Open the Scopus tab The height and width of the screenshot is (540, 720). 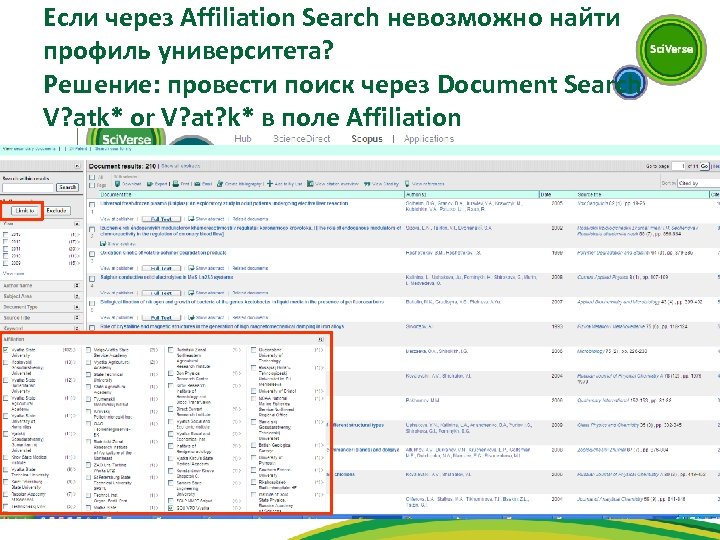click(x=367, y=138)
